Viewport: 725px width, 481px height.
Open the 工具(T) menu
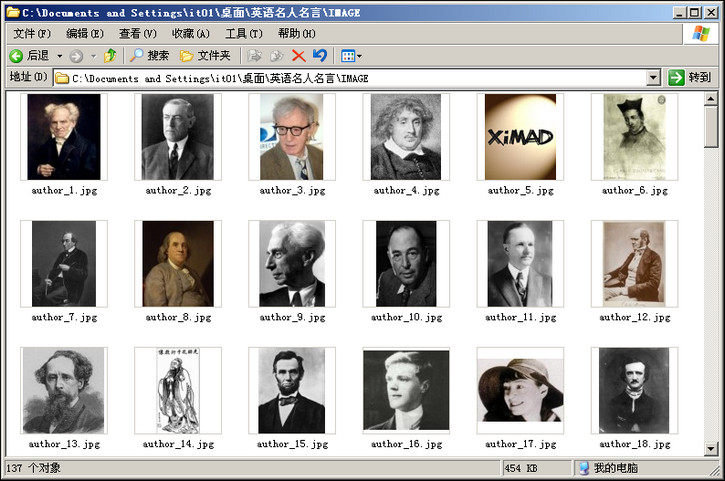pyautogui.click(x=244, y=33)
